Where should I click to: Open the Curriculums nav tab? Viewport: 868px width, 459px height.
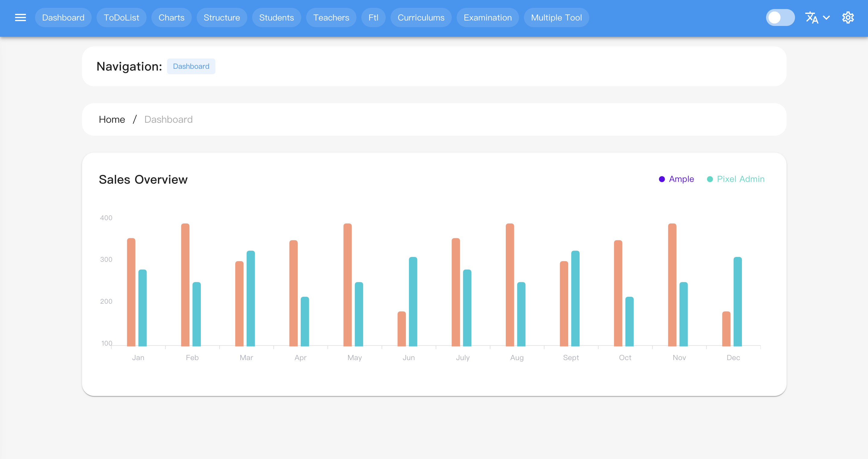tap(421, 17)
